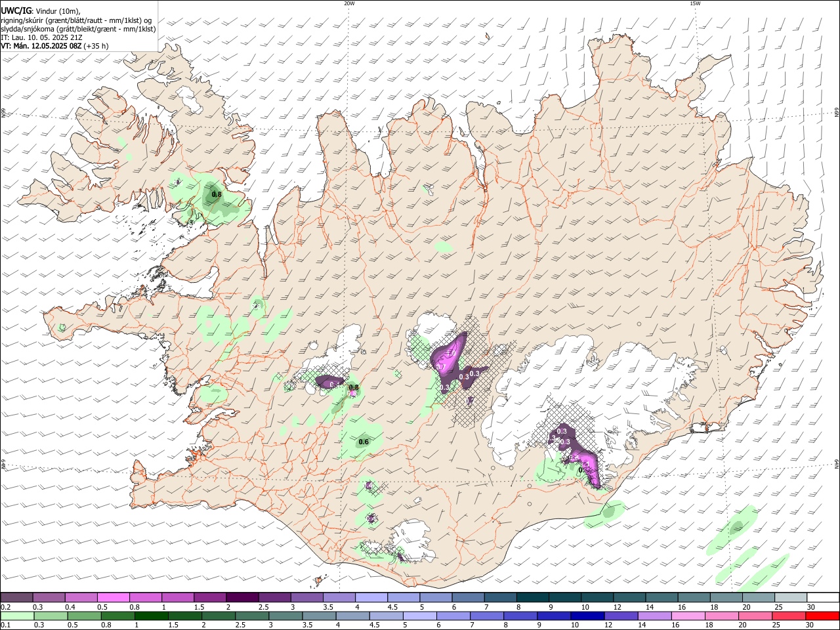Select the 2.5 swatch in top legend row

coord(274,598)
